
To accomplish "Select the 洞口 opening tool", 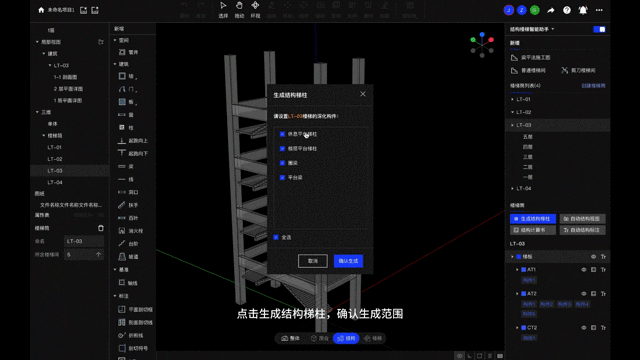I will (x=128, y=192).
